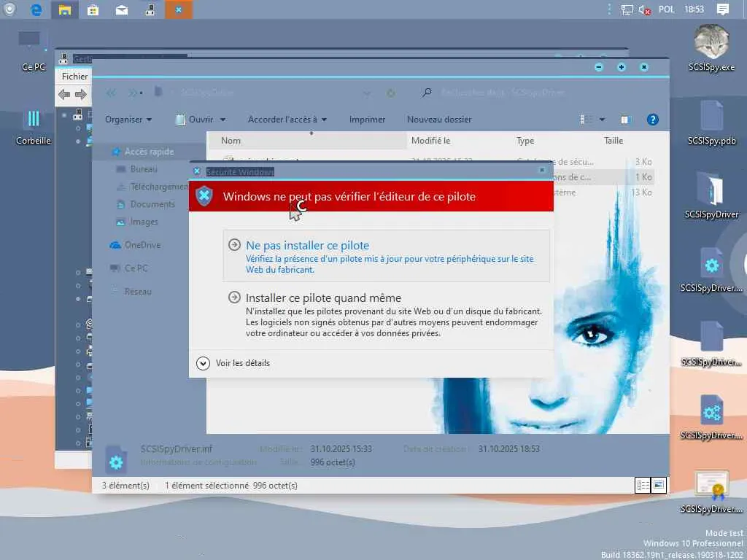The image size is (747, 560).
Task: Open the view options dropdown arrow
Action: coord(602,120)
